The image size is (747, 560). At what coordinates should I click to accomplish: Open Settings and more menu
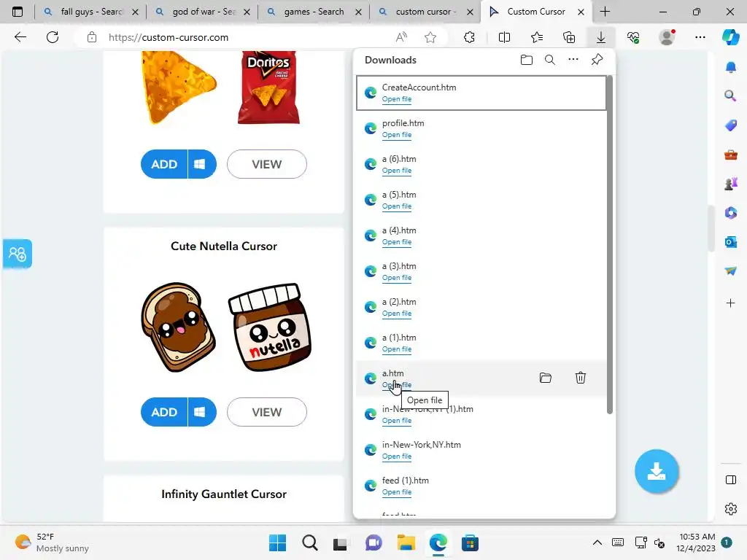700,37
